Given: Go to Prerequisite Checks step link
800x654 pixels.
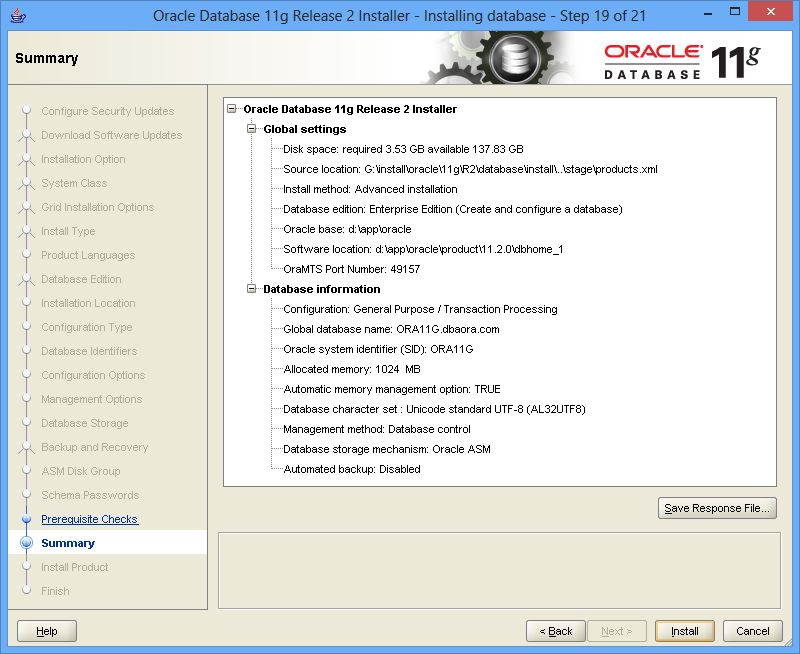Looking at the screenshot, I should (x=89, y=519).
